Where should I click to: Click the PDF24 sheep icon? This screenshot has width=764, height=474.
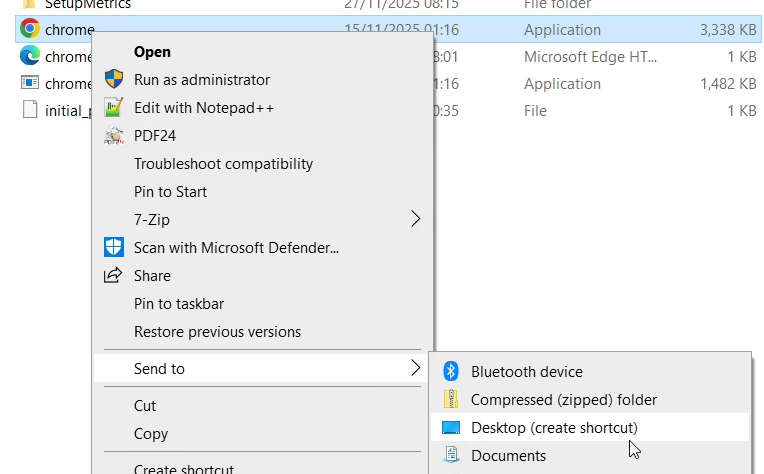click(x=114, y=135)
